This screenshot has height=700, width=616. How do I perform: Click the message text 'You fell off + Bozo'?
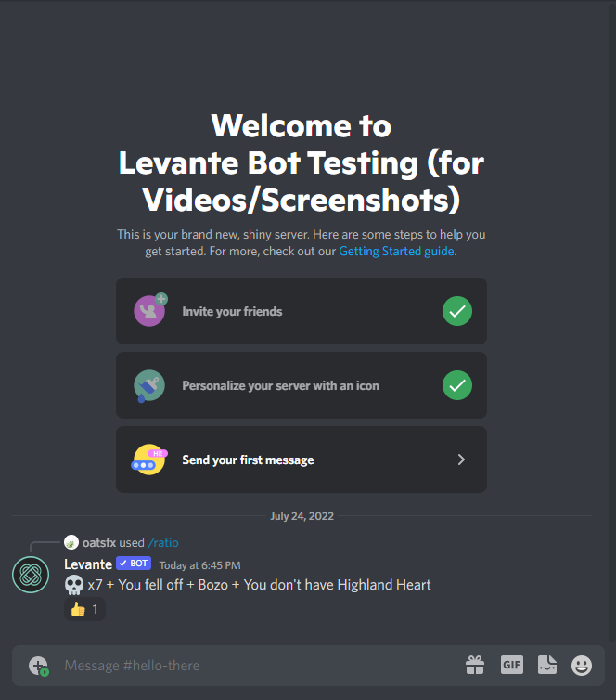pos(173,585)
